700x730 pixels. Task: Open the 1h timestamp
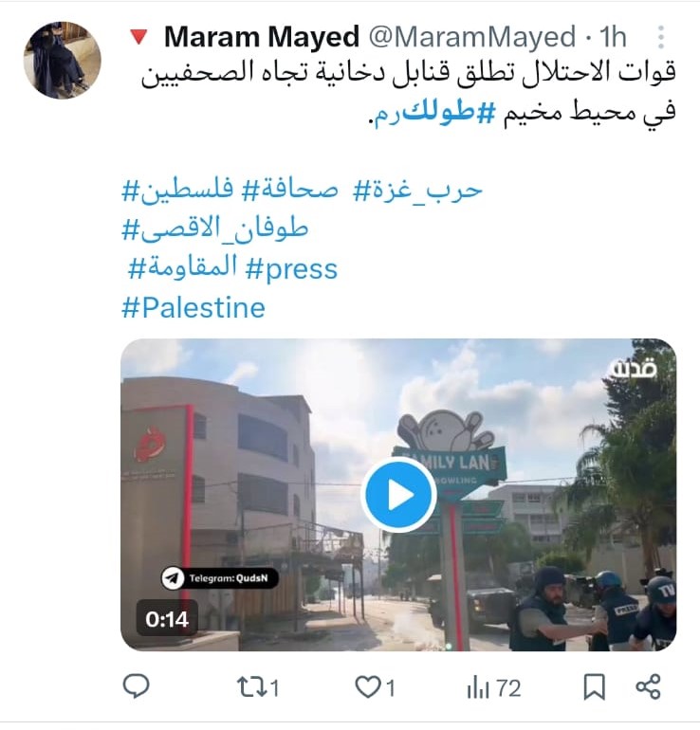click(x=613, y=37)
